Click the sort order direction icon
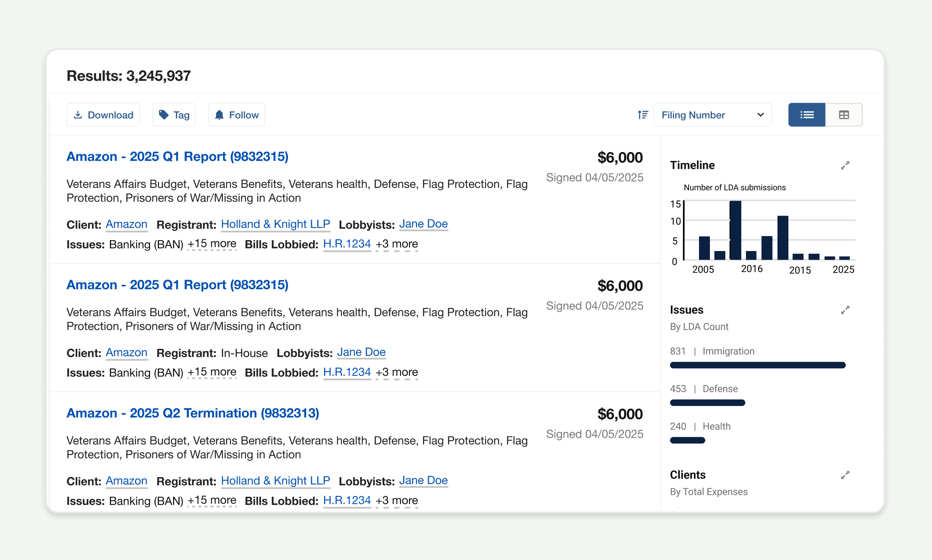Image resolution: width=932 pixels, height=560 pixels. pyautogui.click(x=643, y=115)
